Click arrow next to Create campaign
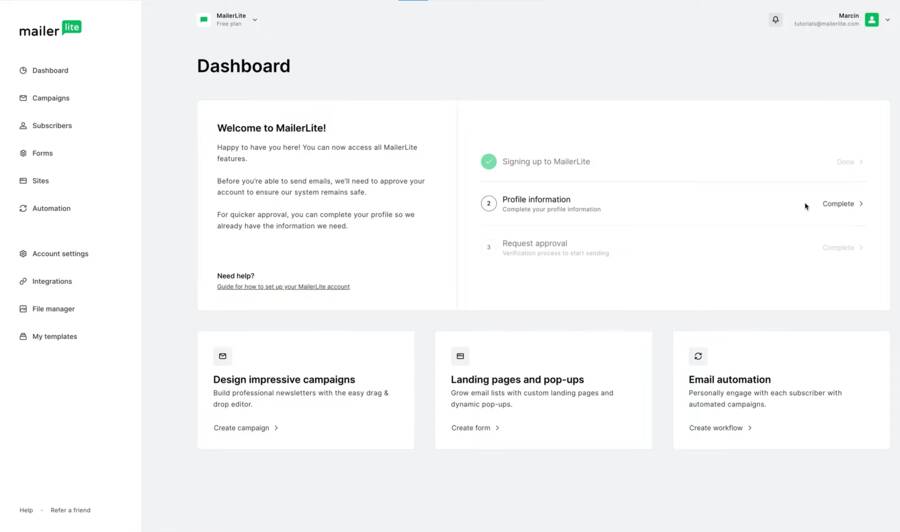 click(276, 428)
